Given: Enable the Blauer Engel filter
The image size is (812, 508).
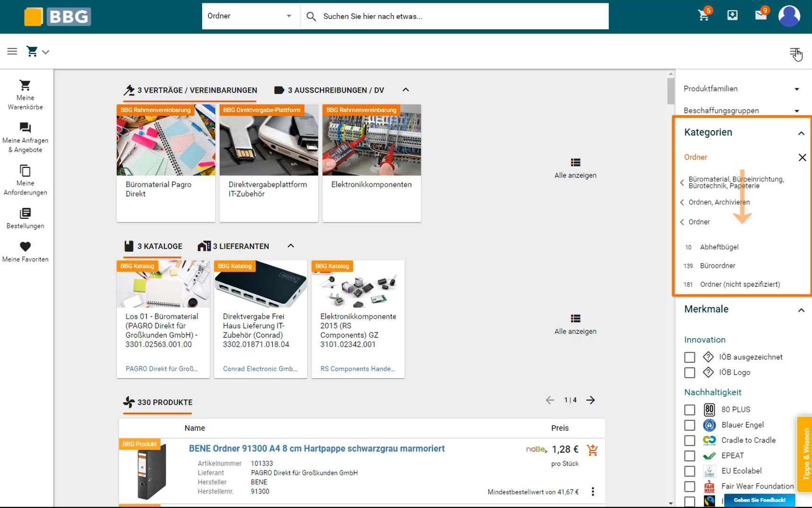Looking at the screenshot, I should point(690,425).
